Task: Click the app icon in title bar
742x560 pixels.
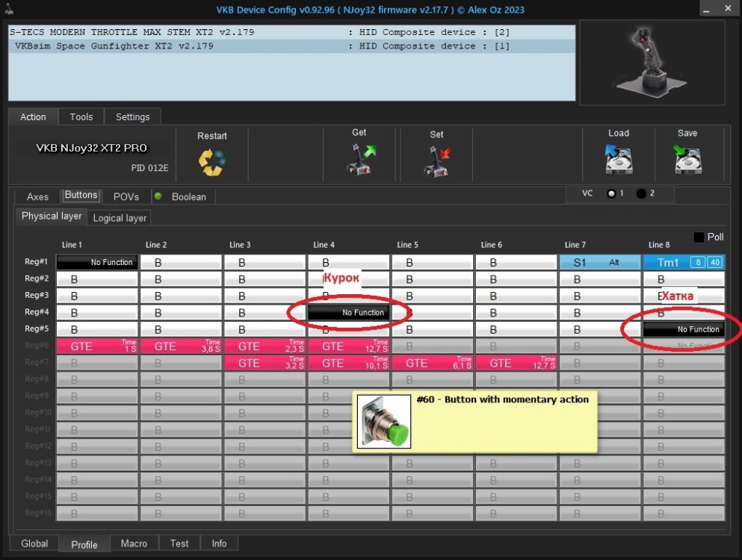Action: click(9, 9)
